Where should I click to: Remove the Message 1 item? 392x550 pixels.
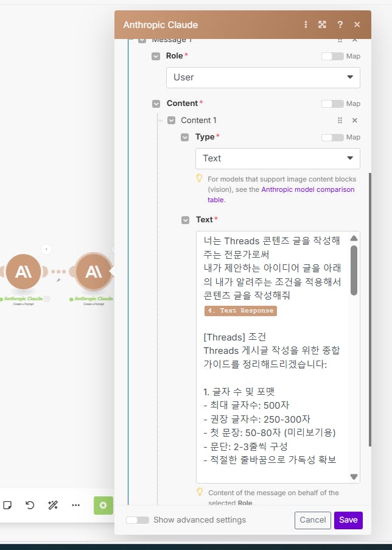[355, 40]
